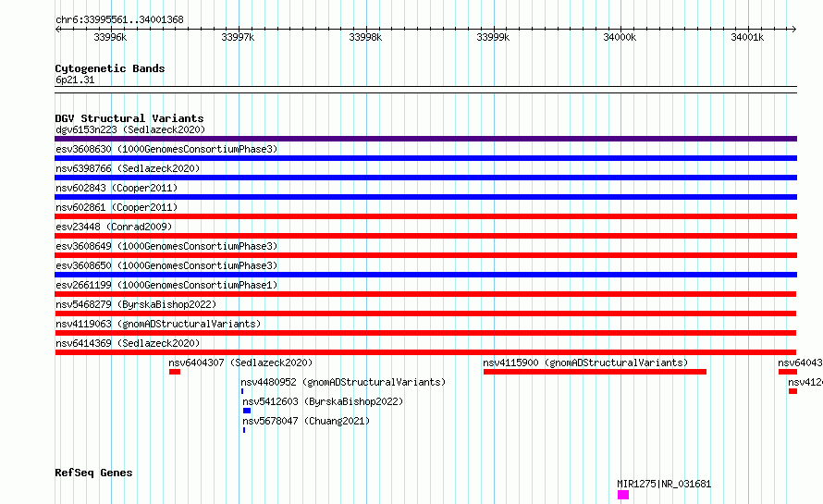Click the red bar under esv2661199
This screenshot has height=504, width=823.
[x=425, y=294]
